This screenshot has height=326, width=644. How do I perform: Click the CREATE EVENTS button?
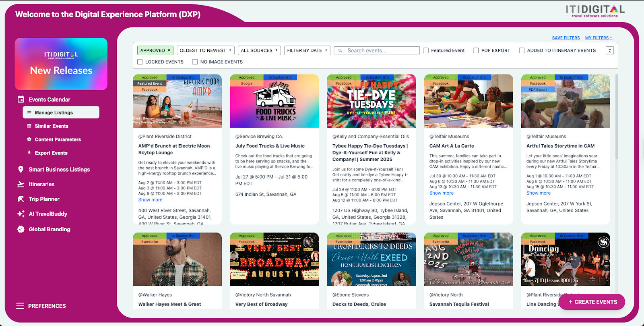pos(592,302)
